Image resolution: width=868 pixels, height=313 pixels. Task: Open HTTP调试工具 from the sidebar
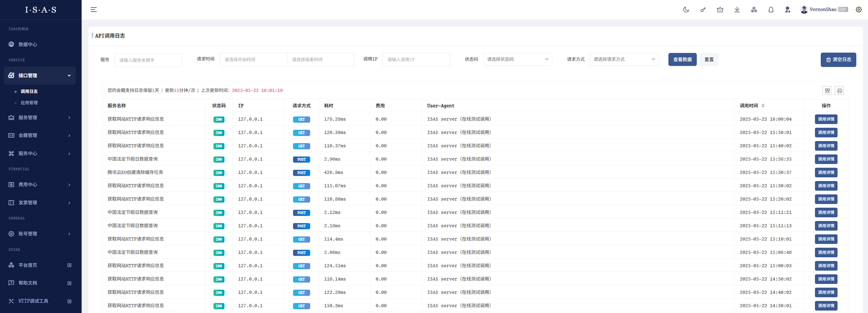(33, 301)
